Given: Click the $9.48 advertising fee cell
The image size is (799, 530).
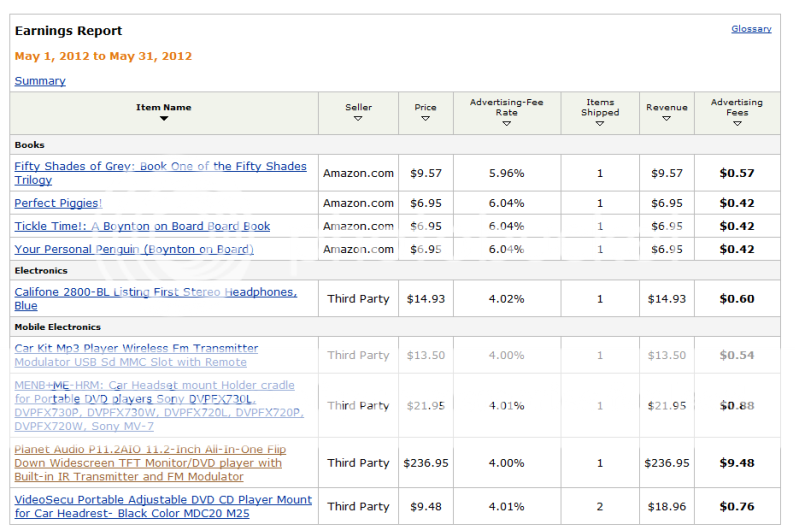Looking at the screenshot, I should (737, 463).
